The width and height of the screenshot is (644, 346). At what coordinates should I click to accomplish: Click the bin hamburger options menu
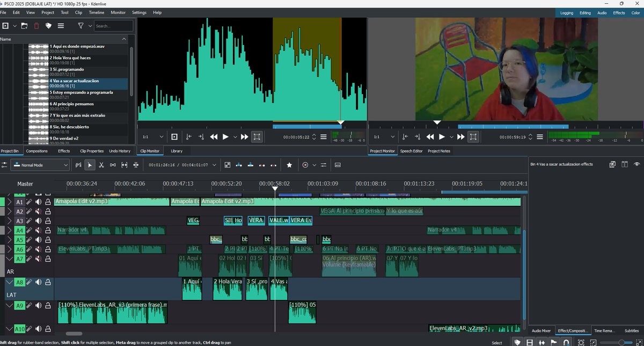click(61, 25)
